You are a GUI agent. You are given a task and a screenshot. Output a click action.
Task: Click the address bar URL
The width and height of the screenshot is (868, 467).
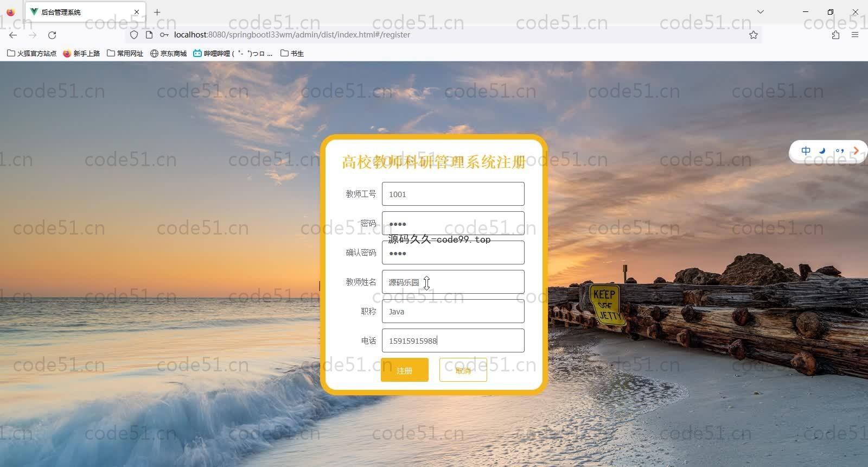pyautogui.click(x=292, y=35)
